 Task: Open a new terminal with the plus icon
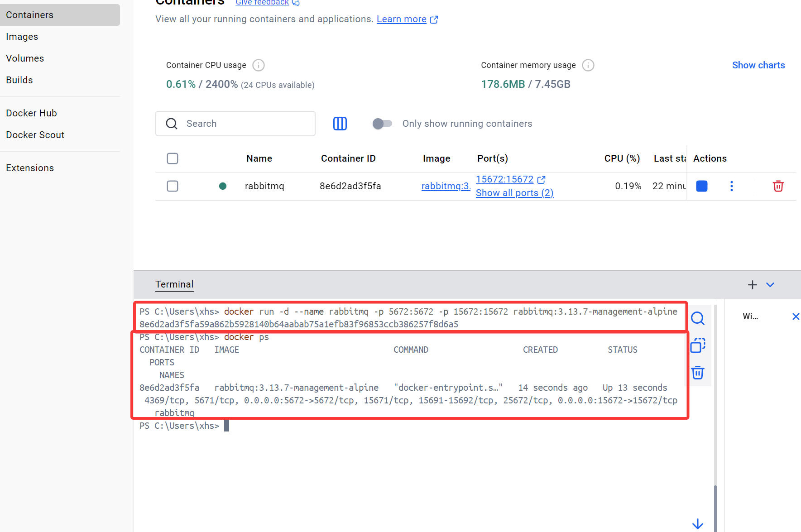(752, 285)
